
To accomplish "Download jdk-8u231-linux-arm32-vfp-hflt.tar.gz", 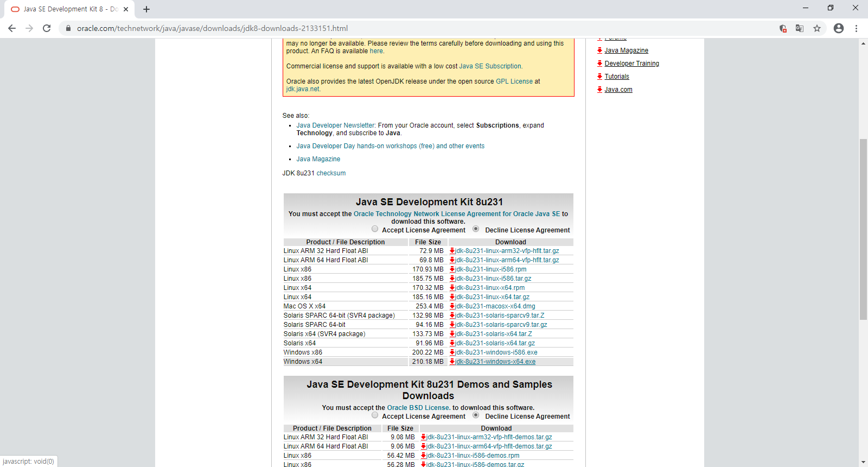I will (x=507, y=251).
